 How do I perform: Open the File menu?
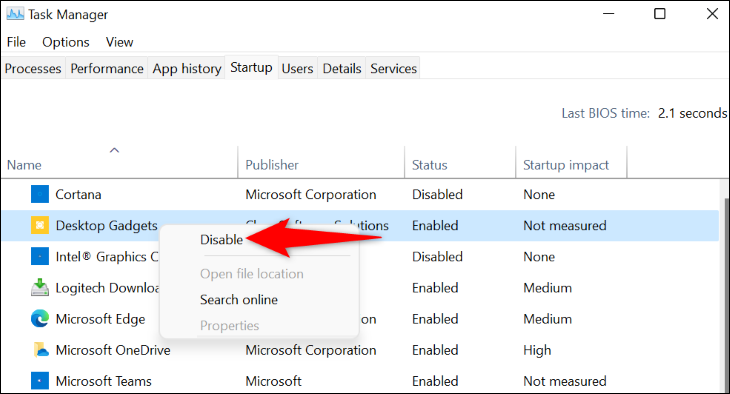16,42
